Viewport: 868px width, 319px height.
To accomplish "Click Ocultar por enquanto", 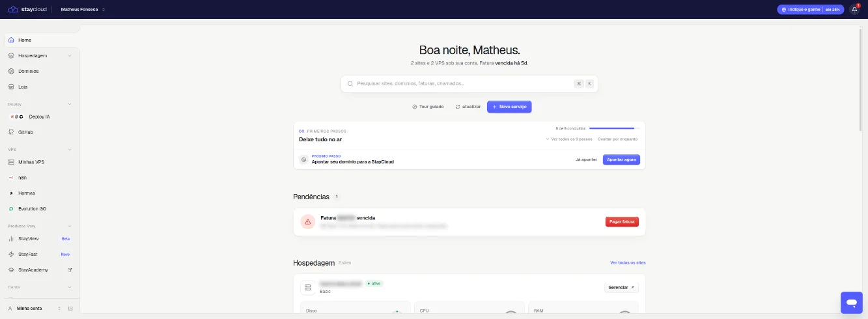I will [x=617, y=139].
